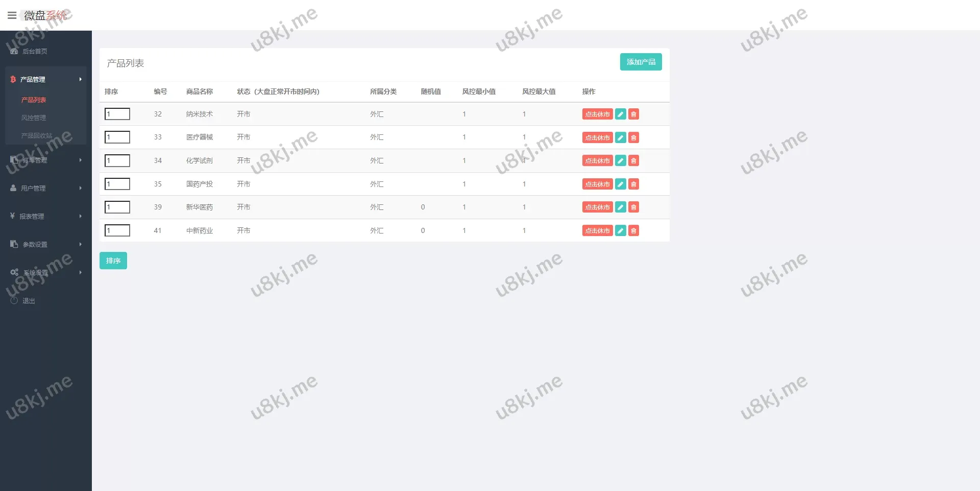The image size is (980, 491).
Task: Click the 添加产品 button
Action: click(641, 62)
